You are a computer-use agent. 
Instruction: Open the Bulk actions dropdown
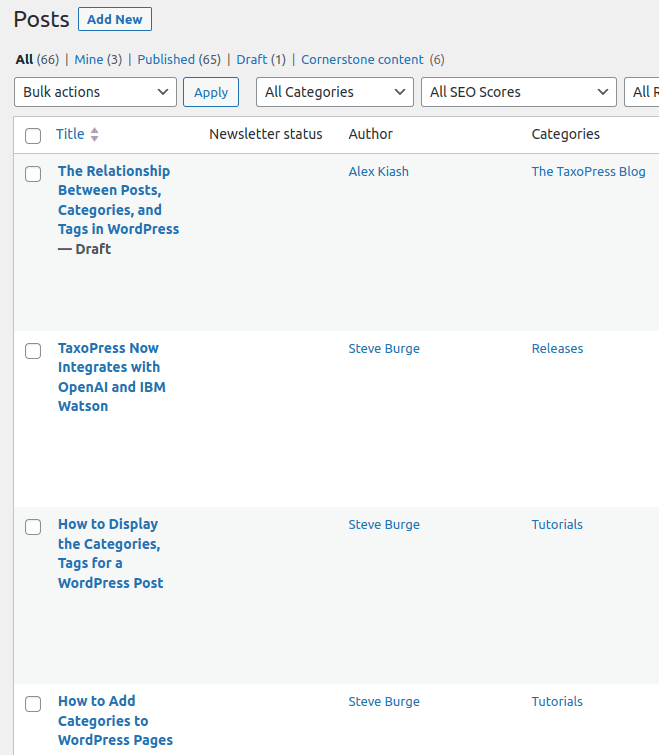[95, 92]
